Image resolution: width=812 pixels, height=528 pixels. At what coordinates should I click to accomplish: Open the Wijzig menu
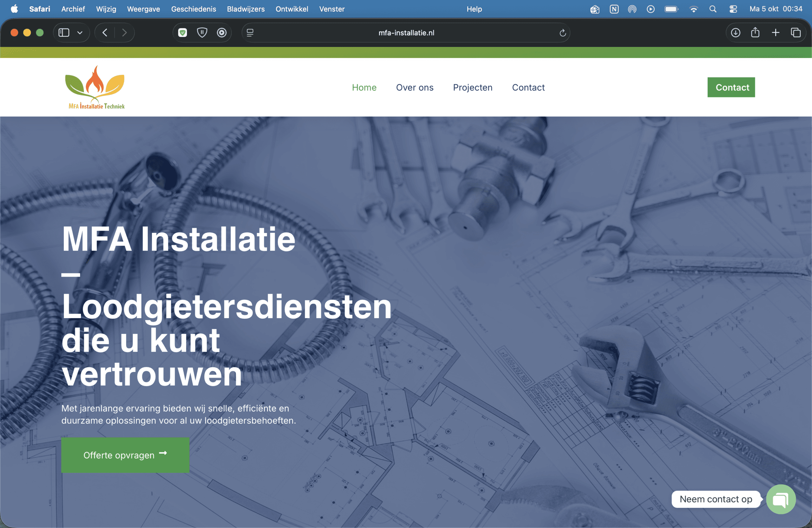[106, 9]
